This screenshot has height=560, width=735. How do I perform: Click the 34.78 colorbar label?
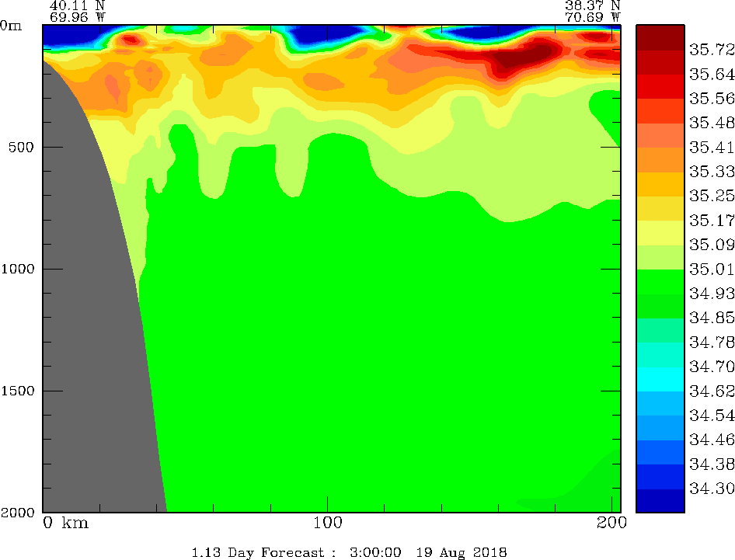click(712, 342)
